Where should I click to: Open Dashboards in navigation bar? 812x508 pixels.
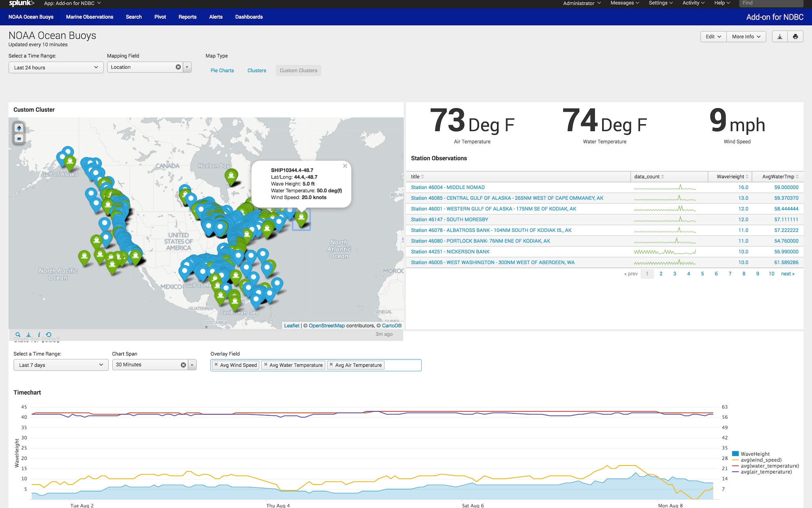coord(249,17)
